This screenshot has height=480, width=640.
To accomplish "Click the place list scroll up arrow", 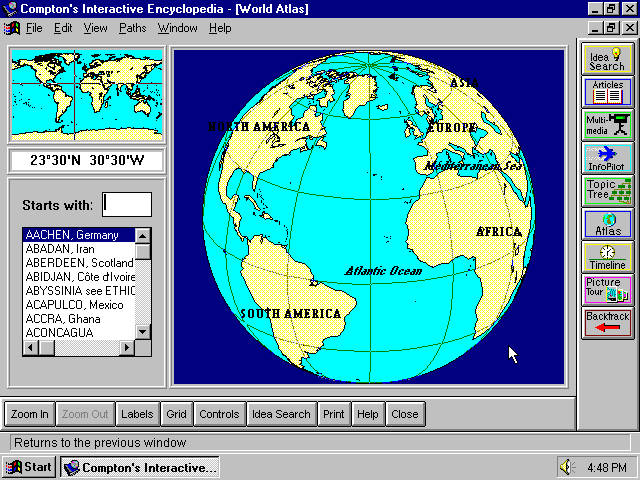I will (x=143, y=236).
